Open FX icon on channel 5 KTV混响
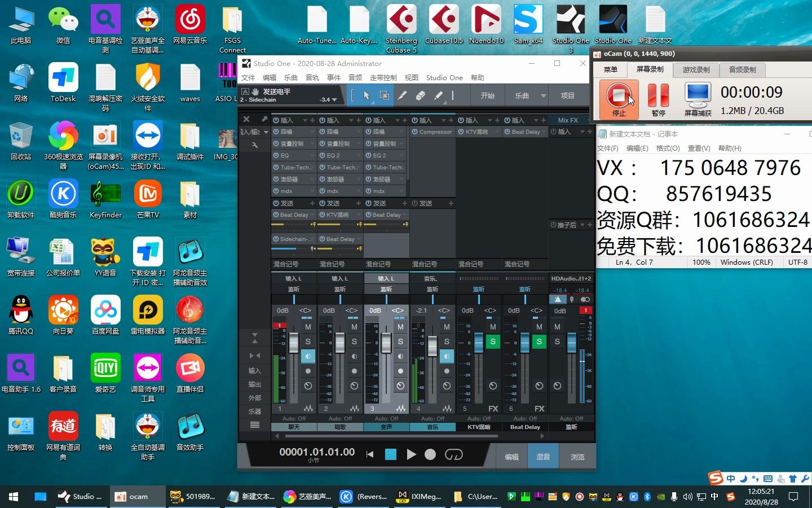 point(493,409)
